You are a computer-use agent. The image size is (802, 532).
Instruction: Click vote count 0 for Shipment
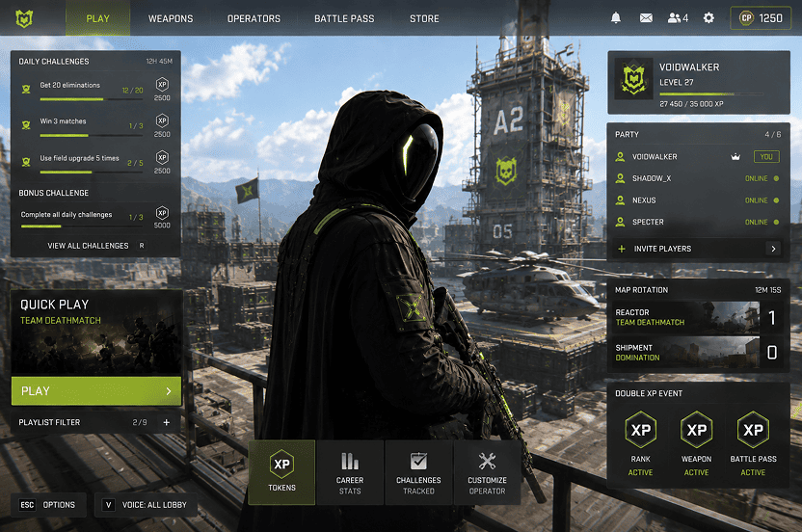[x=772, y=353]
